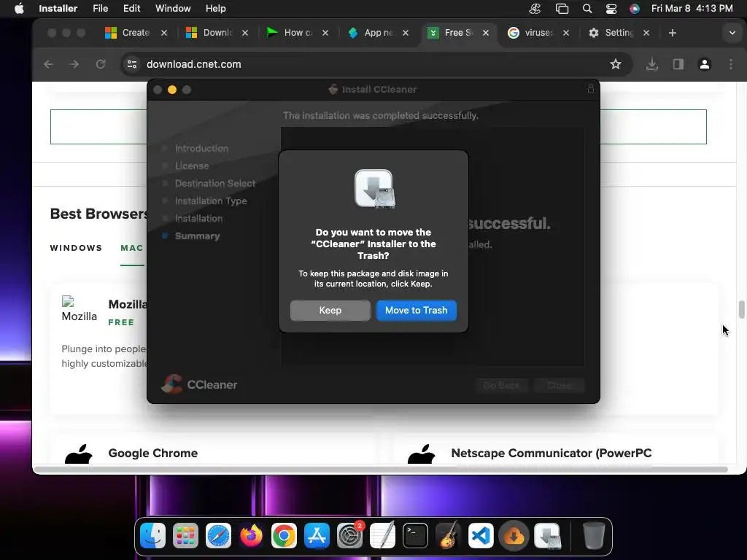
Task: Click the Mozilla image placeholder
Action: click(79, 309)
